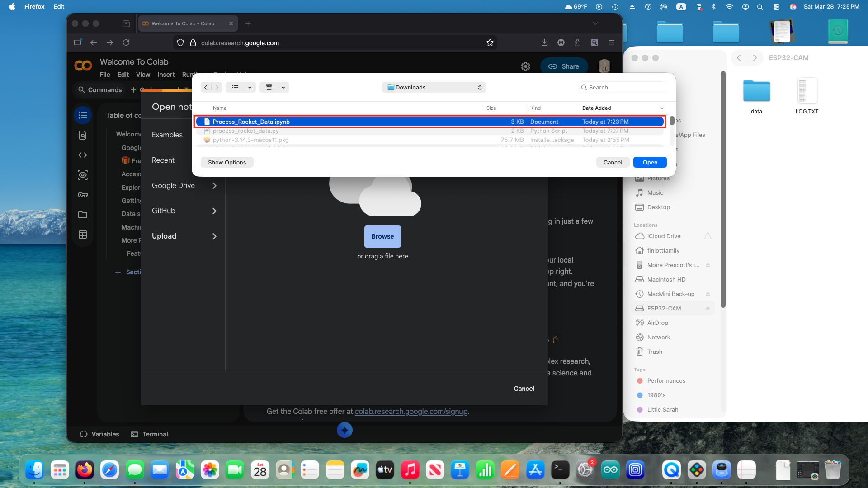The height and width of the screenshot is (488, 868).
Task: Open list view options dropdown in file dialog
Action: point(241,87)
